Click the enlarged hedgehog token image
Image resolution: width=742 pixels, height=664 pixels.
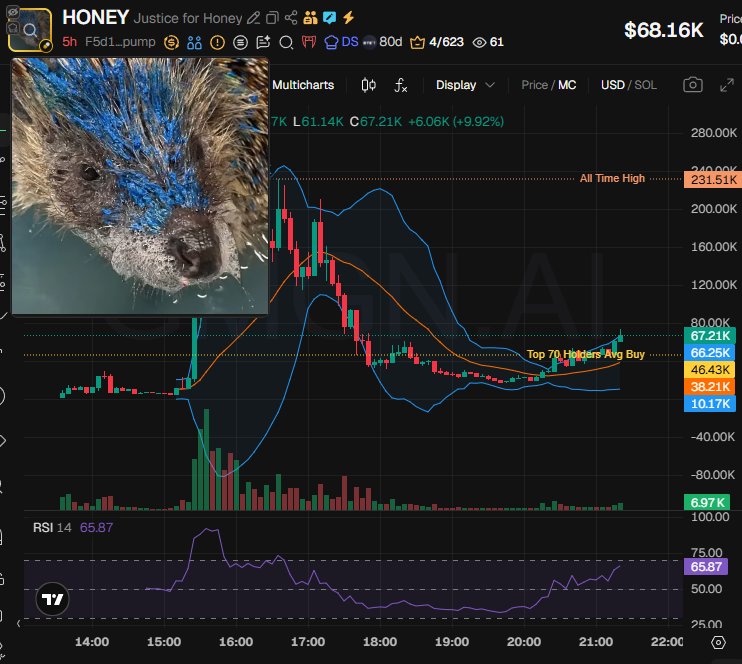tap(140, 186)
